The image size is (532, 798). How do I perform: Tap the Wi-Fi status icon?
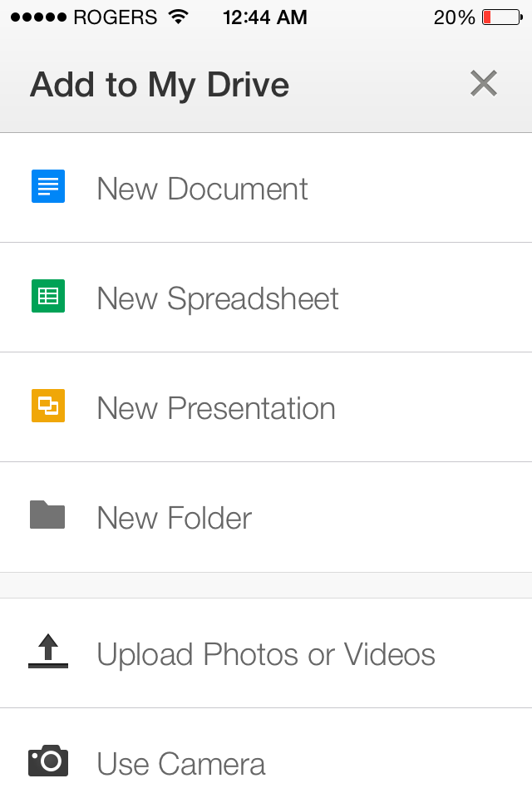tap(177, 17)
